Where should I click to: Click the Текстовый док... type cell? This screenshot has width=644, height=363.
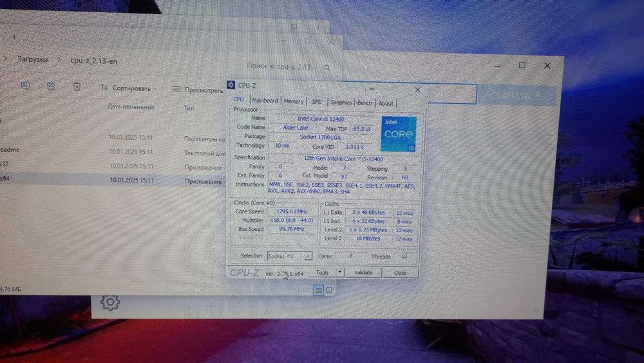205,153
